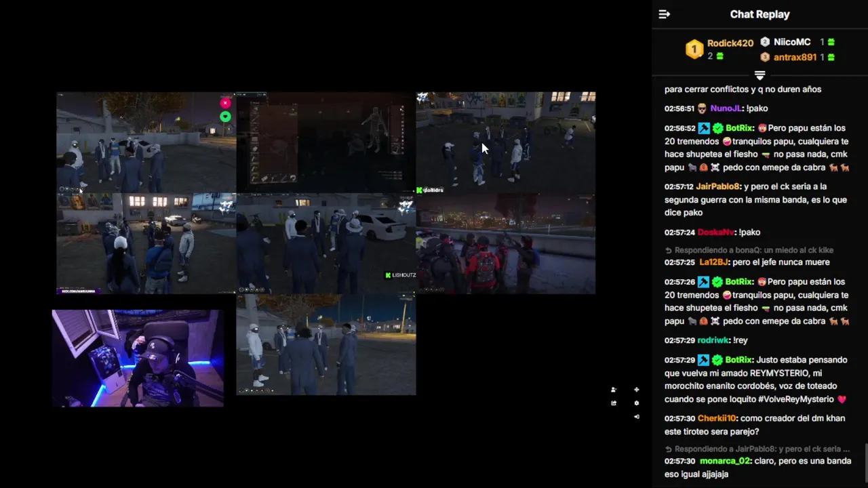The width and height of the screenshot is (868, 488).
Task: Click the BotRix username on the 02:57:26 message
Action: pos(738,282)
